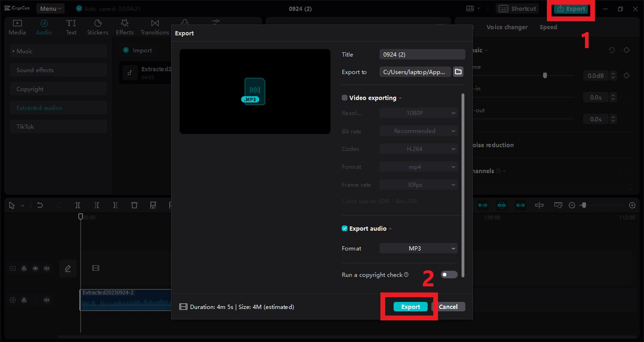644x342 pixels.
Task: Add keyframe diamond next to volume value
Action: tap(626, 76)
